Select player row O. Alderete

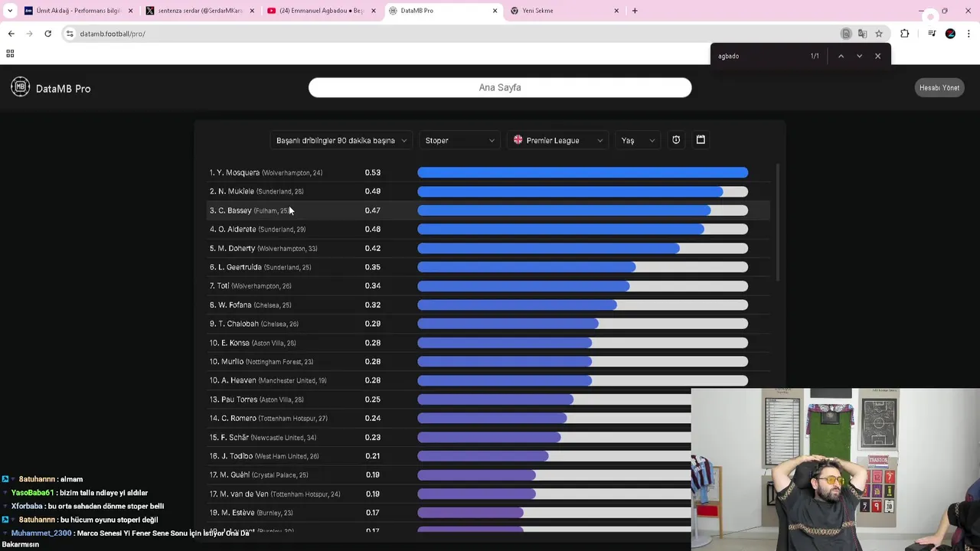[488, 229]
